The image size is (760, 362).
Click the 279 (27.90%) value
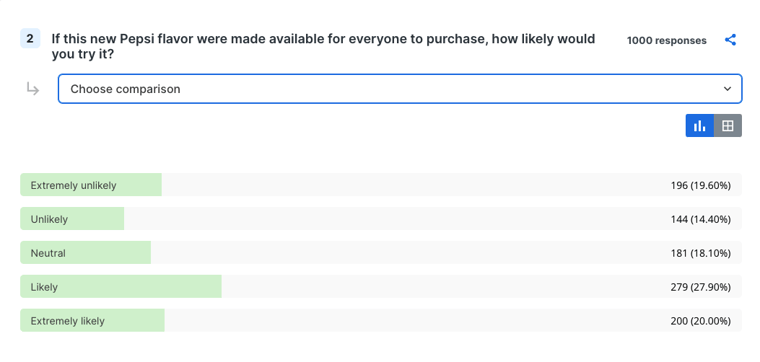click(701, 287)
